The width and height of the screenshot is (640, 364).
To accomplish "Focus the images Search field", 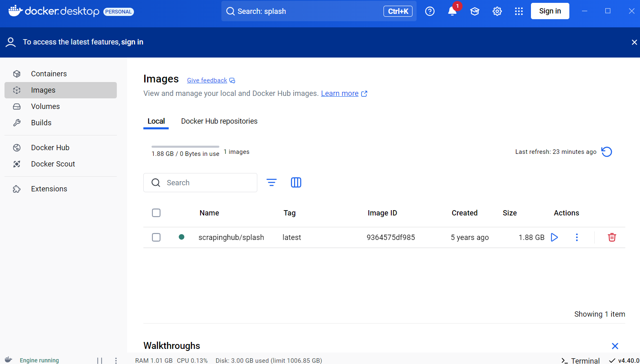I will pyautogui.click(x=200, y=182).
